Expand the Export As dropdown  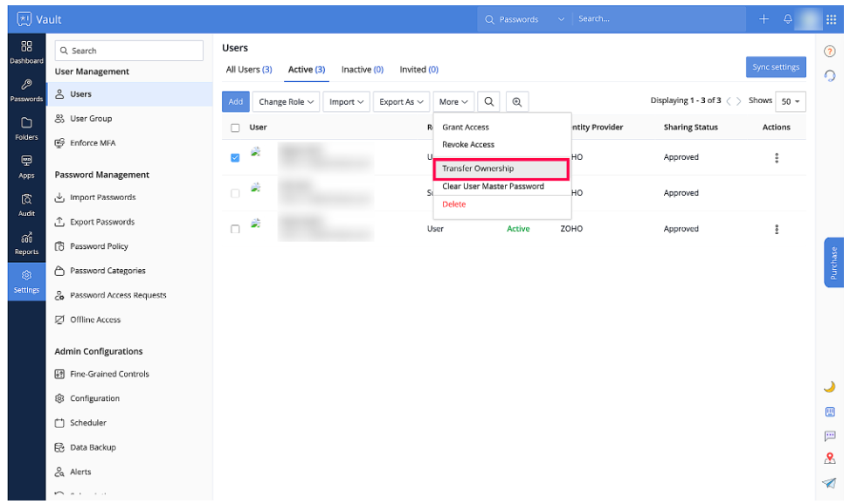tap(401, 101)
